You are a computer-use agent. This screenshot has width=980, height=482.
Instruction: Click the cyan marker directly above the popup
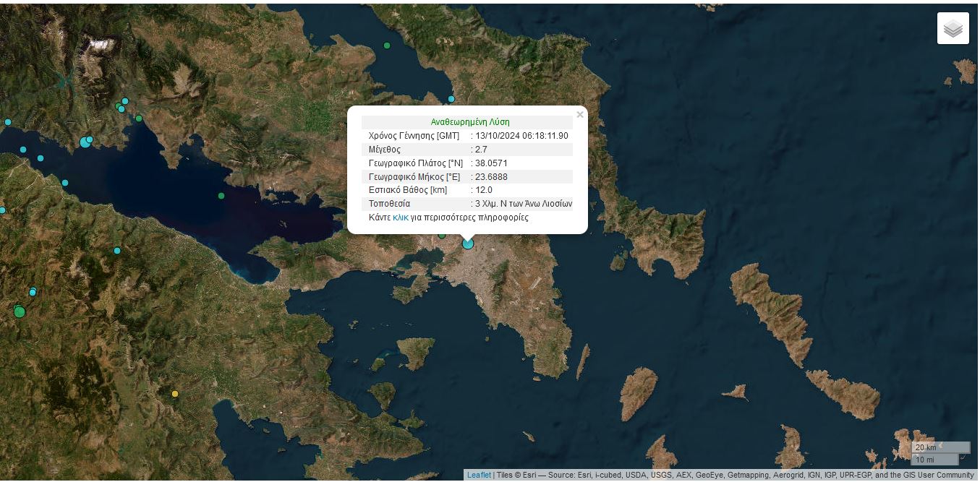[451, 99]
